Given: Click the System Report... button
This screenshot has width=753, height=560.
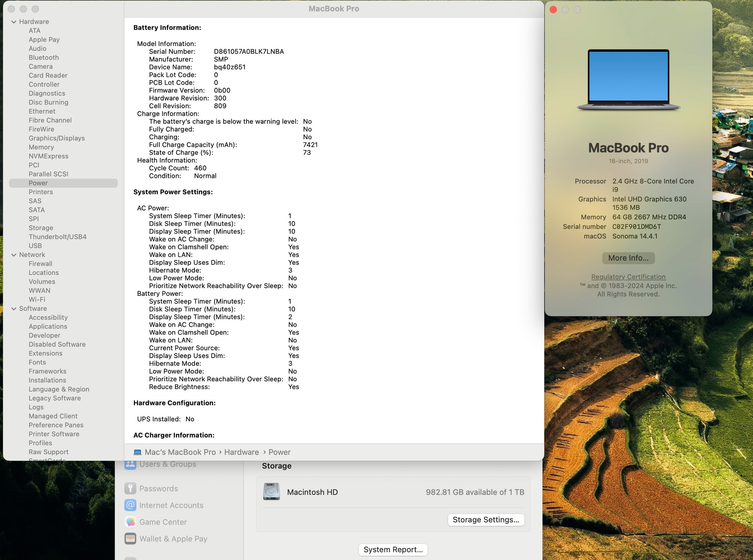Looking at the screenshot, I should 393,550.
